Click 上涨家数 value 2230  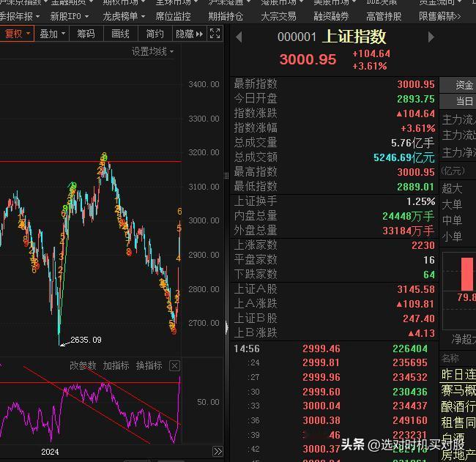pos(423,245)
